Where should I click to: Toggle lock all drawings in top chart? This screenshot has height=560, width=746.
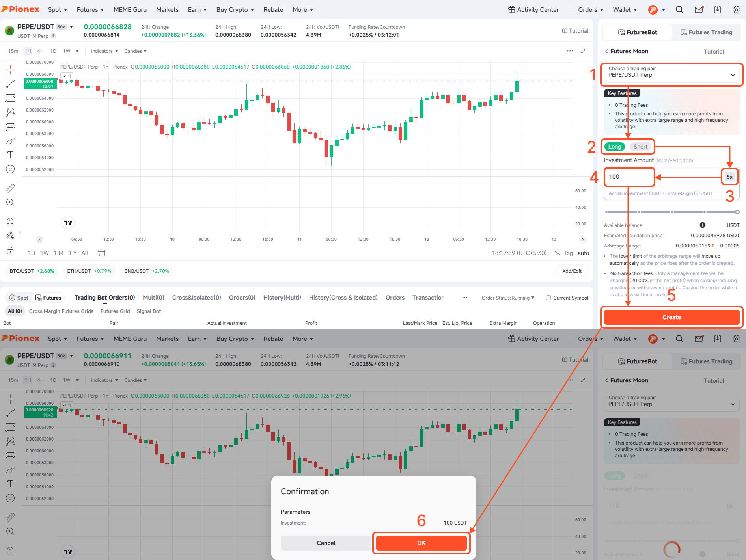pos(10,250)
